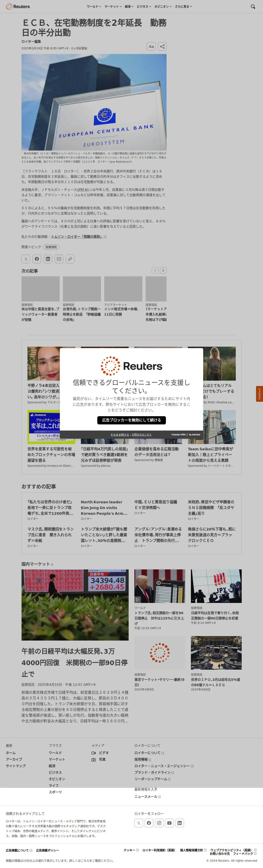Screen dimensions: 263x868
Task: Follow Reuters on YouTube in footer
Action: (169, 823)
